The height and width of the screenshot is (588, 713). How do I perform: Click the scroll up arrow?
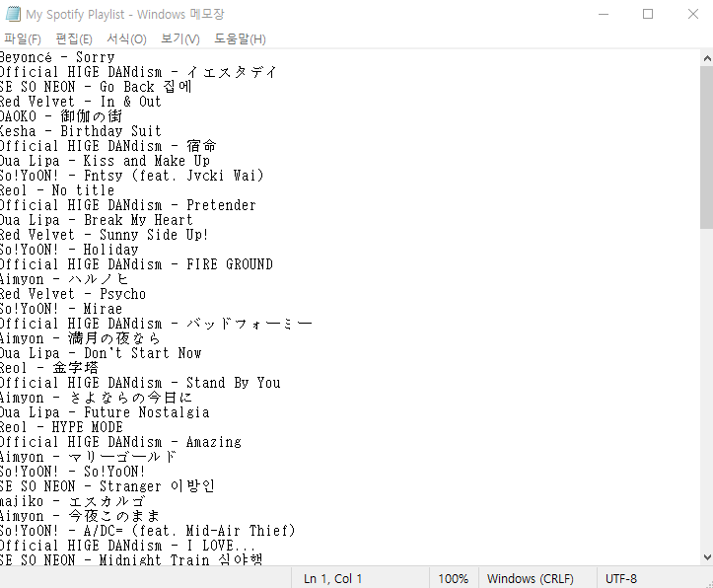point(707,58)
